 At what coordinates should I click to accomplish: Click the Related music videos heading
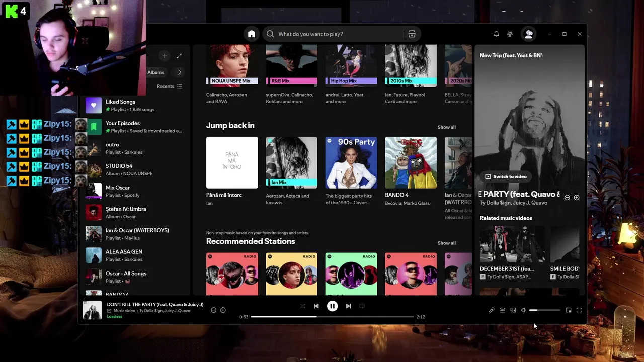506,218
